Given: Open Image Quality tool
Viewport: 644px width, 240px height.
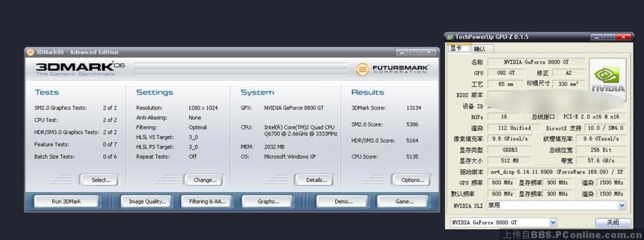Looking at the screenshot, I should (147, 201).
